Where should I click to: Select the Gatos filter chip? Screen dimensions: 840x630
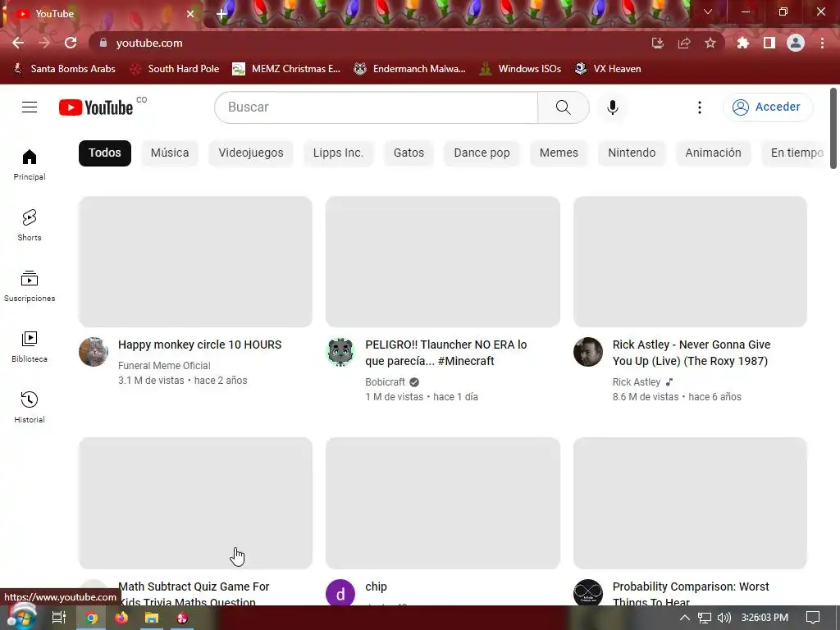(409, 153)
